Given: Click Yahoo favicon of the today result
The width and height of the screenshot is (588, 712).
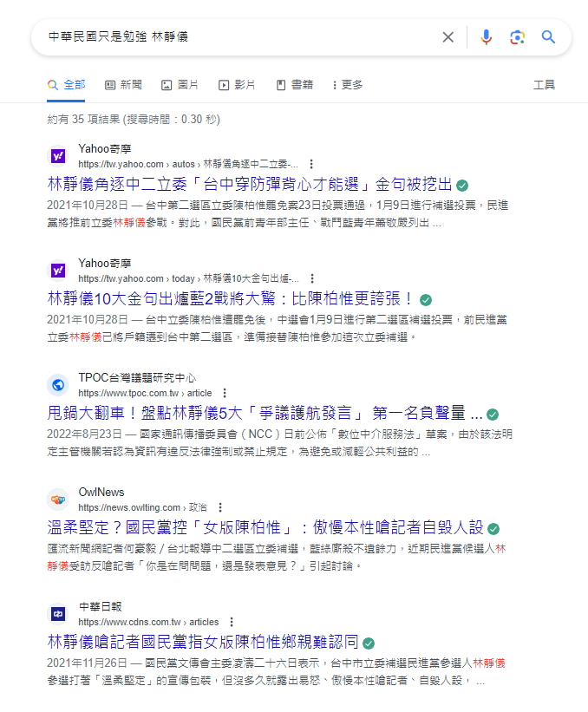Looking at the screenshot, I should tap(58, 271).
